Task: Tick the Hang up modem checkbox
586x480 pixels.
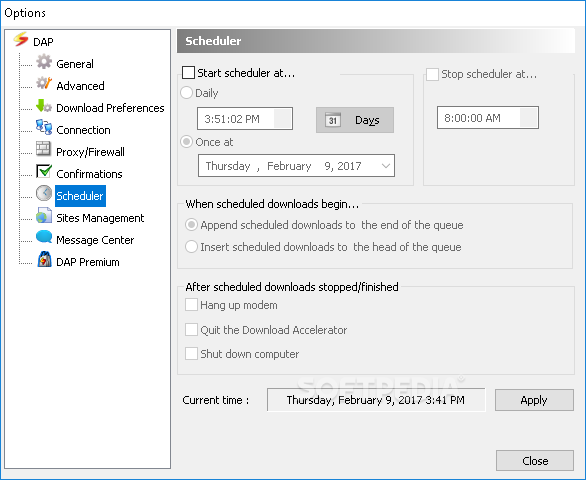Action: tap(191, 305)
